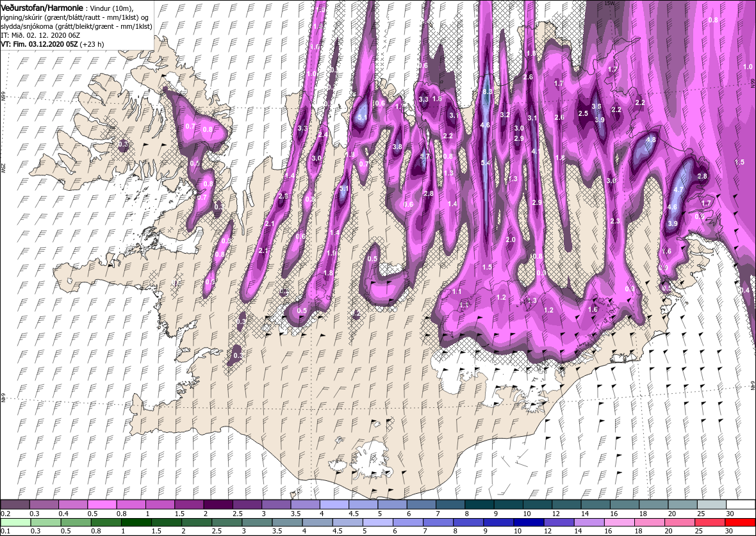Click lower legend swatch between 3 and 3.5
This screenshot has height=536, width=756.
pos(257,523)
